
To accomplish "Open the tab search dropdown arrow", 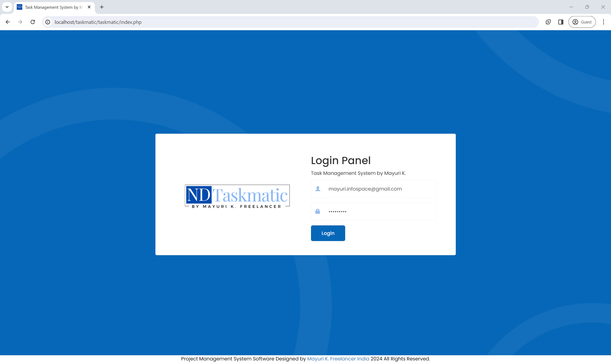I will point(7,7).
